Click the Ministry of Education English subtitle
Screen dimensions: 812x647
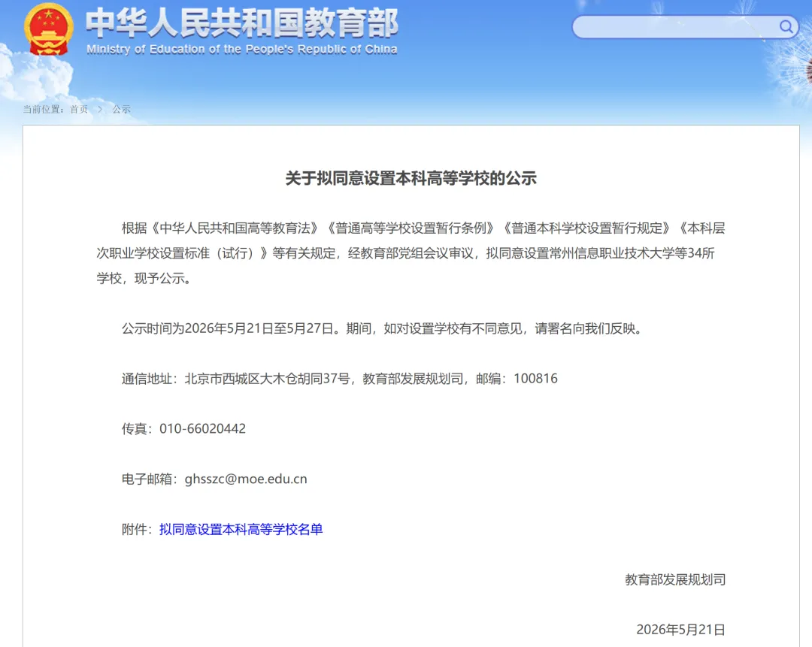[x=242, y=49]
